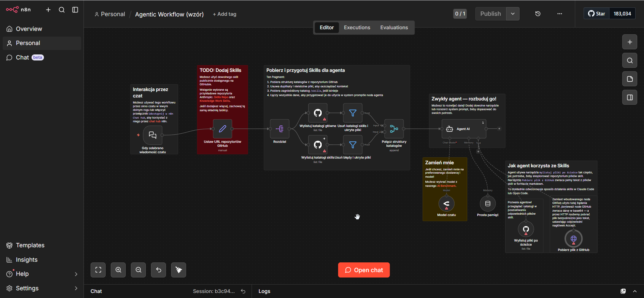644x298 pixels.
Task: Click the Tool plus connector under Agent AI
Action: pyautogui.click(x=478, y=152)
